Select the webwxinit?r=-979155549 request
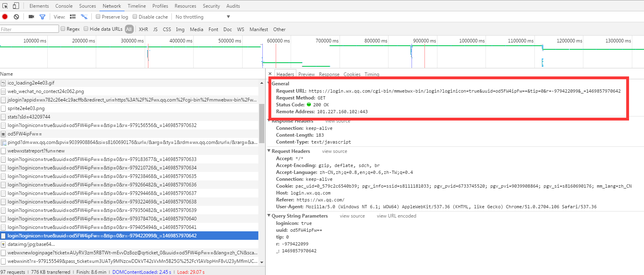Screen dimensions: 644x275 [129, 261]
